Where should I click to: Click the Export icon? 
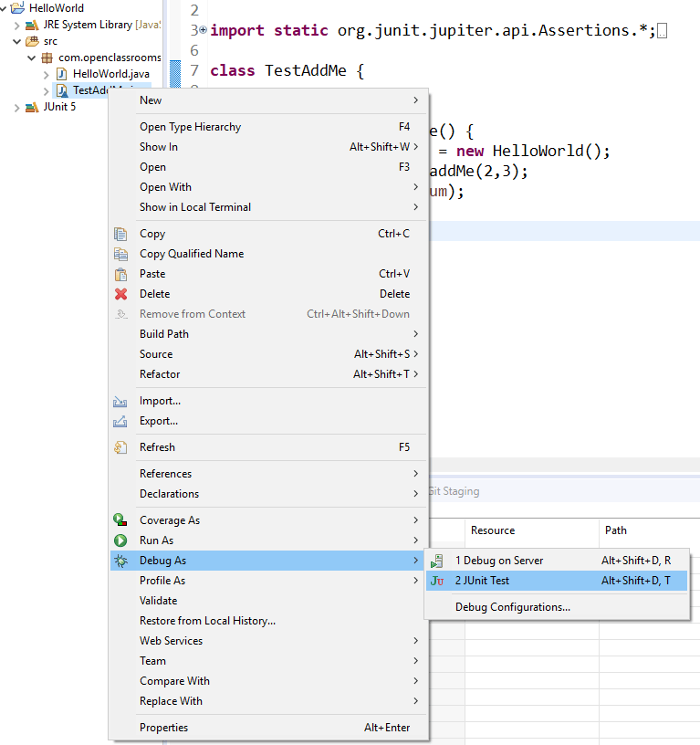click(120, 422)
